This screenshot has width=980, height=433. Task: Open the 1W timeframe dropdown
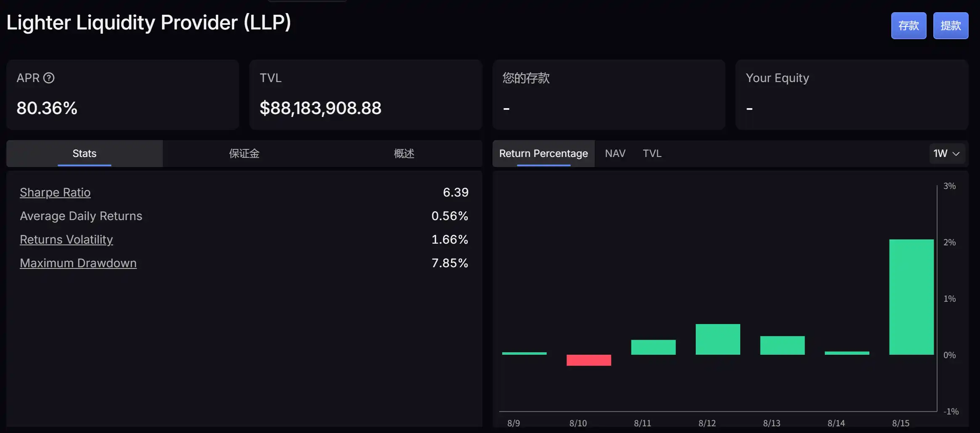(946, 154)
